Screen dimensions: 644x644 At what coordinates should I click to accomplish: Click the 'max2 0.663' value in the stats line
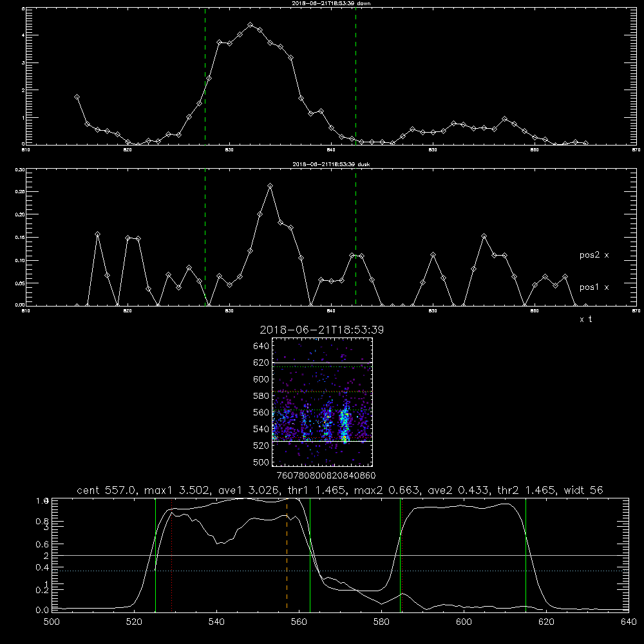pyautogui.click(x=386, y=490)
